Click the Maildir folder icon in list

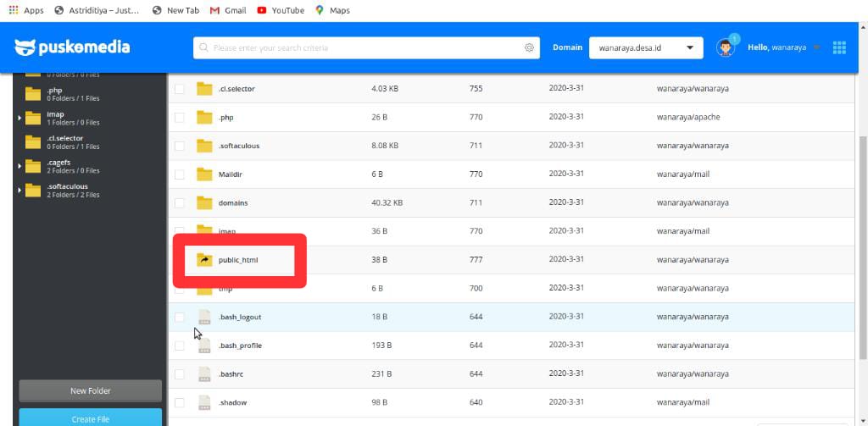(203, 174)
